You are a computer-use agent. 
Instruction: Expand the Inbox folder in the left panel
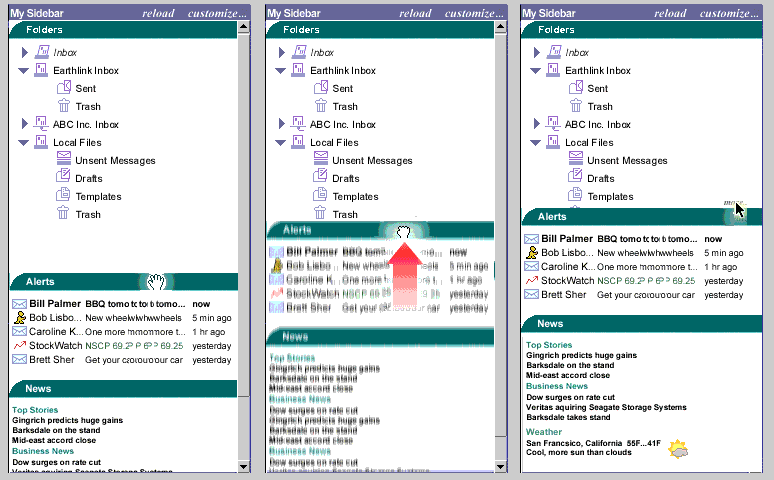click(24, 52)
